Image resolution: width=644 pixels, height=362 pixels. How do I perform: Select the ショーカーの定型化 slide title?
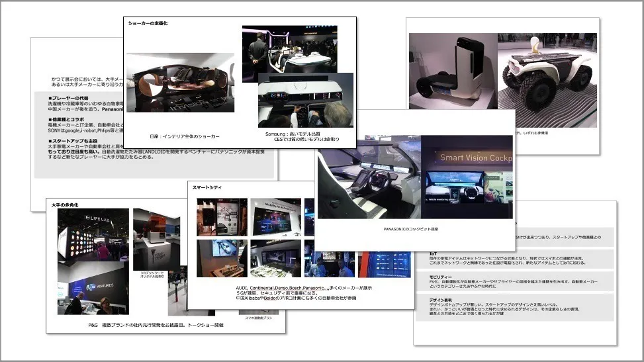pyautogui.click(x=148, y=24)
